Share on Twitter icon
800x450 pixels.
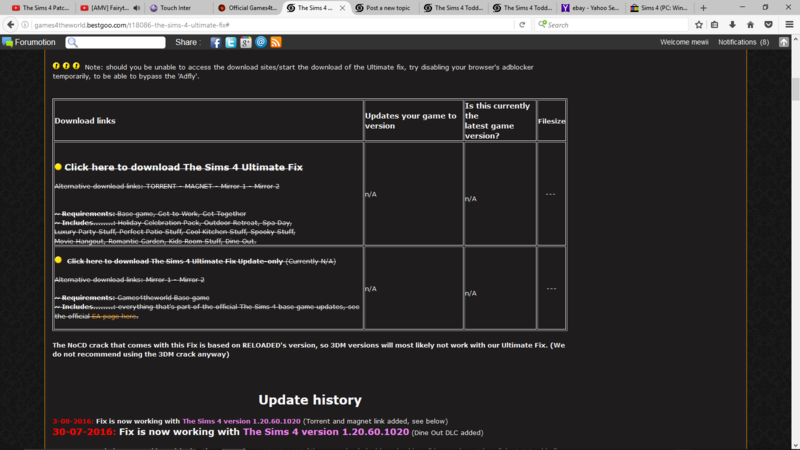click(231, 42)
